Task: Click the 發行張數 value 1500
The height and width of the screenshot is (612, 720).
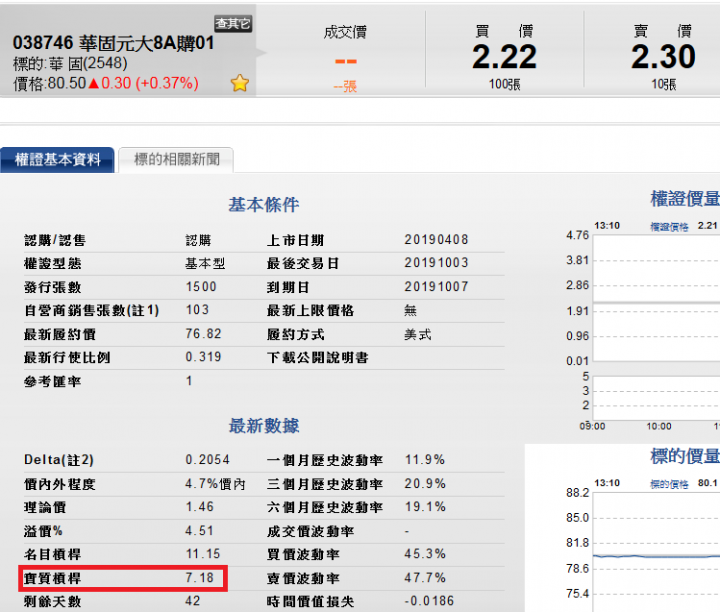Action: coord(201,287)
